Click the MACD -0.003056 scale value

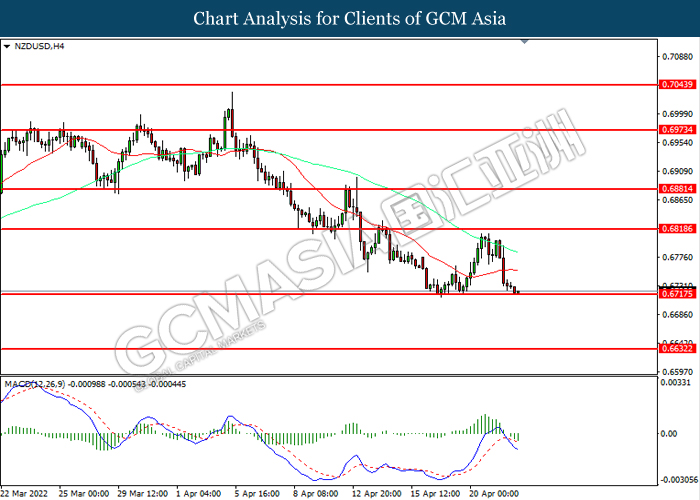679,480
